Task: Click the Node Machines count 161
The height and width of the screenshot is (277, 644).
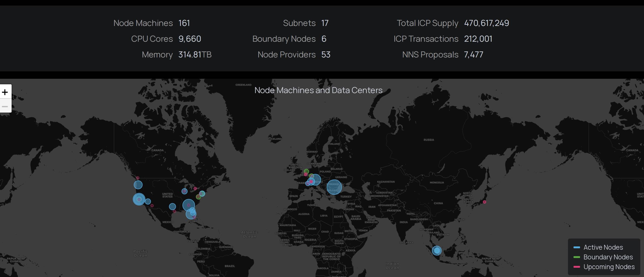Action: pos(184,23)
